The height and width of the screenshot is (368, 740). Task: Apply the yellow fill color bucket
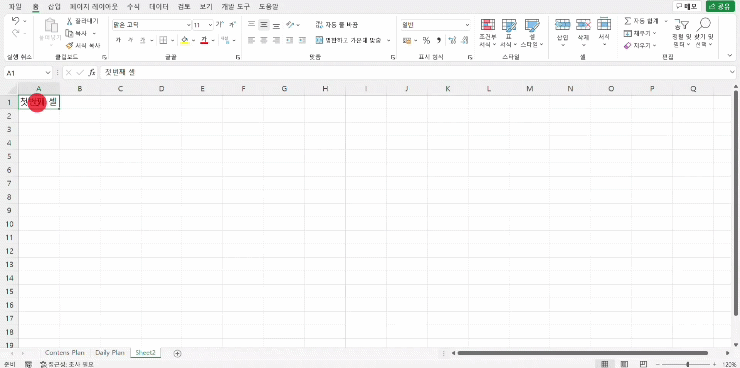pyautogui.click(x=185, y=40)
